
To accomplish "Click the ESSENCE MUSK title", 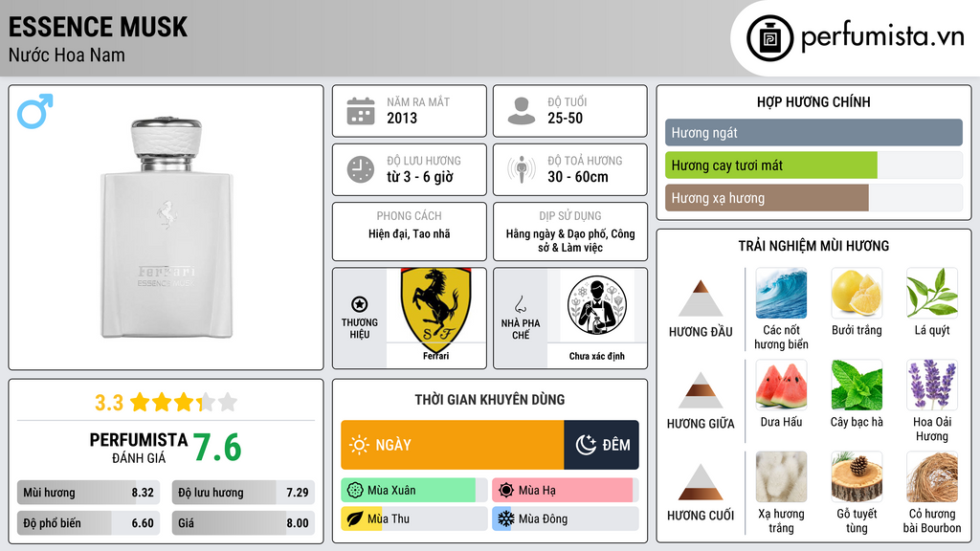I will pos(98,27).
